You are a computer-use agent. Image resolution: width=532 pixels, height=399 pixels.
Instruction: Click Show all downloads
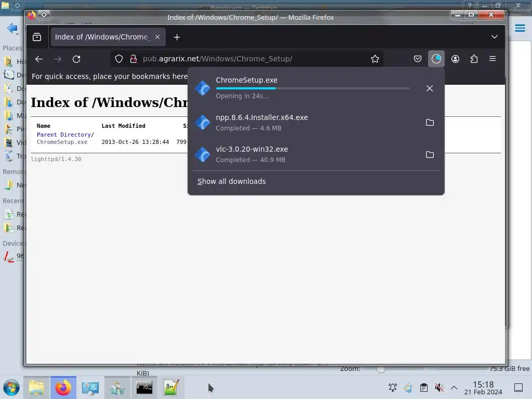coord(232,181)
